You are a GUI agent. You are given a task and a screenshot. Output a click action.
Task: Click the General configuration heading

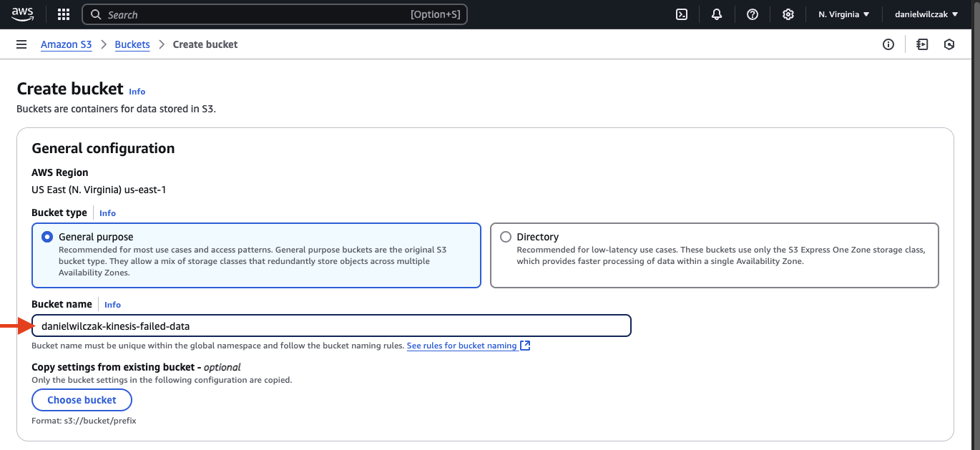point(103,148)
